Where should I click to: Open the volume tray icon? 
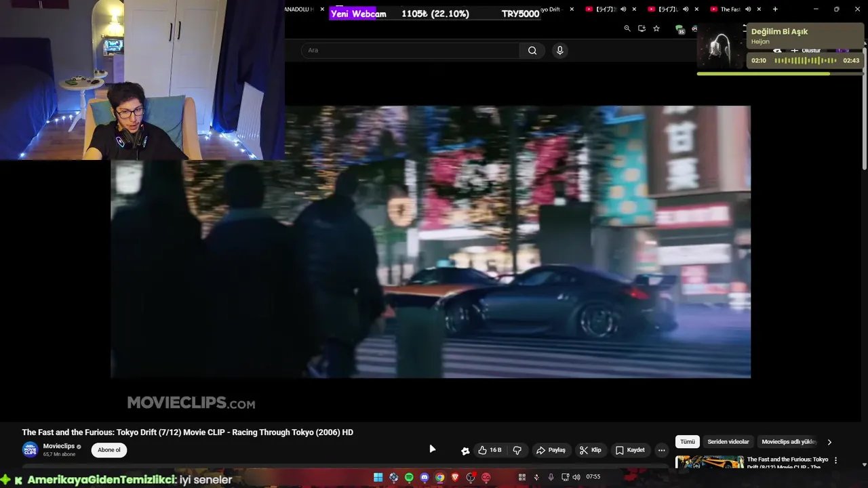click(x=576, y=477)
